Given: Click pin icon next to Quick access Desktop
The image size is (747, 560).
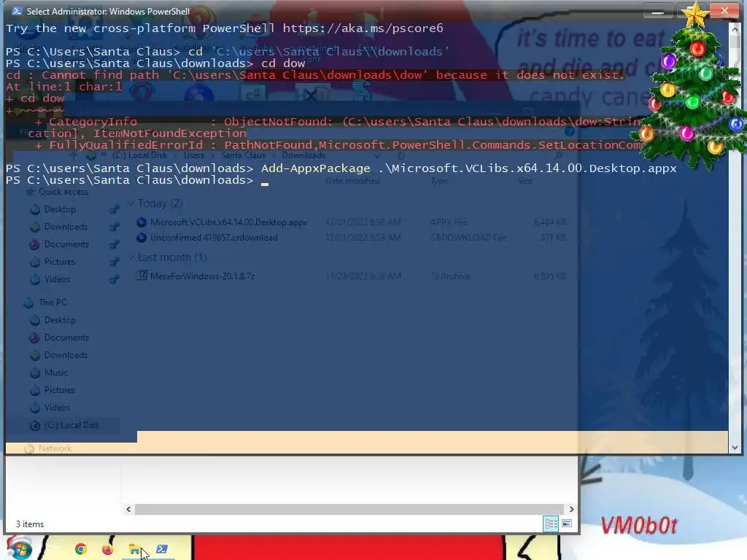Looking at the screenshot, I should [114, 209].
